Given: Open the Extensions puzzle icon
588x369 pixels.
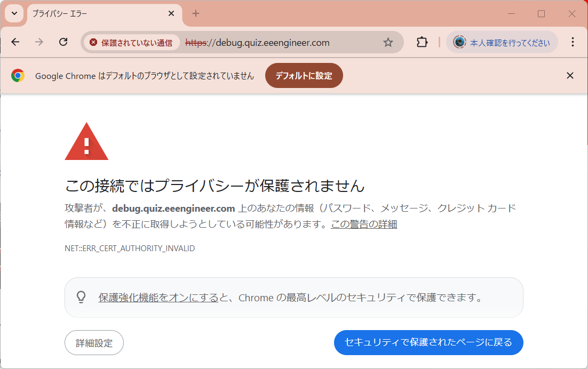Looking at the screenshot, I should click(422, 42).
